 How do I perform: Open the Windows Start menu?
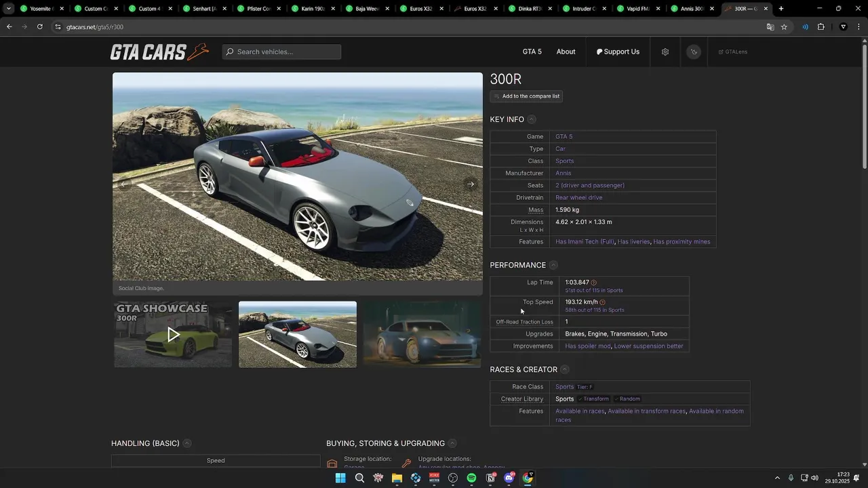(340, 478)
